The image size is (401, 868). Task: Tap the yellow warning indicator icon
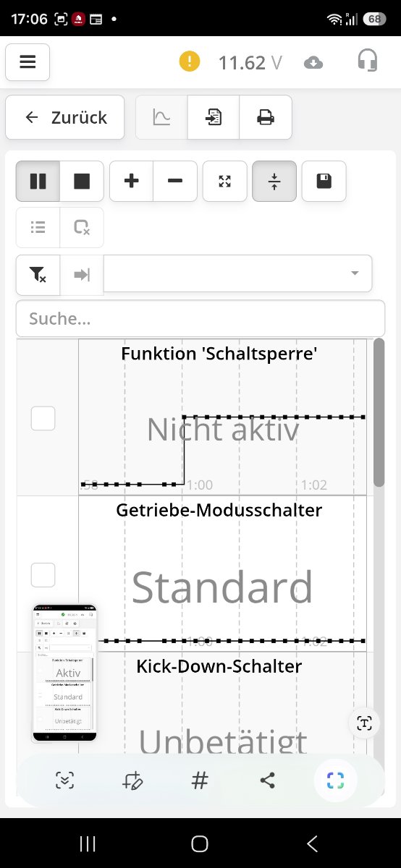pyautogui.click(x=189, y=62)
